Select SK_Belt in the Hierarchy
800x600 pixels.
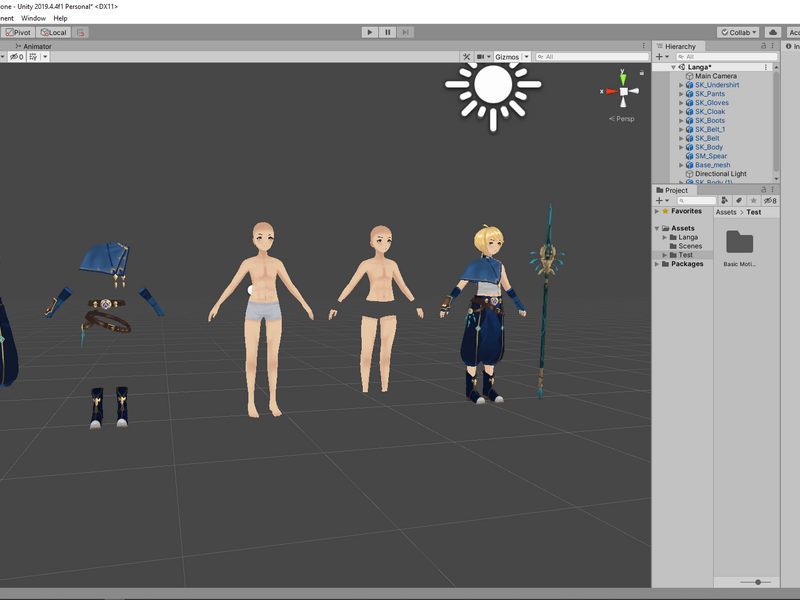pyautogui.click(x=707, y=138)
